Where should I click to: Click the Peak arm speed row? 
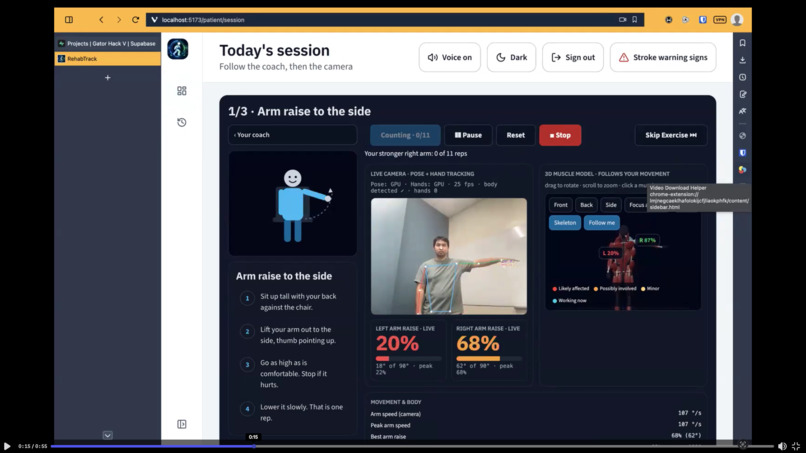[x=536, y=425]
